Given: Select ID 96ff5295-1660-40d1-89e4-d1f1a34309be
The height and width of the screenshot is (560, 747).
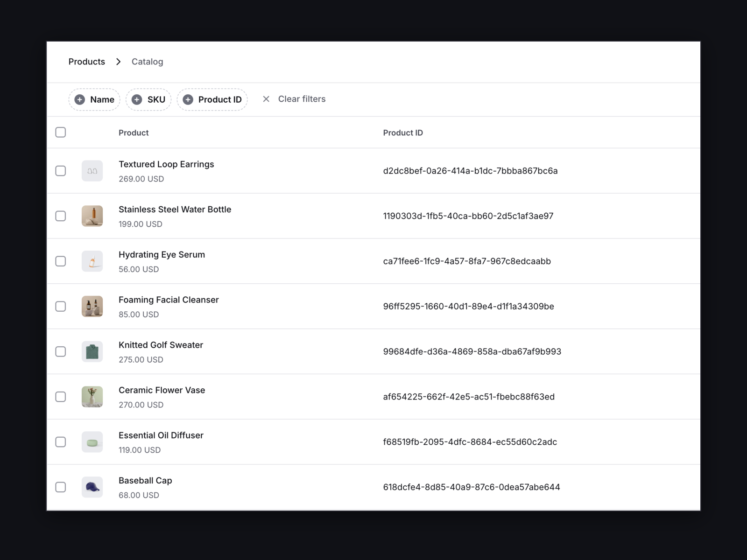Looking at the screenshot, I should pos(469,307).
